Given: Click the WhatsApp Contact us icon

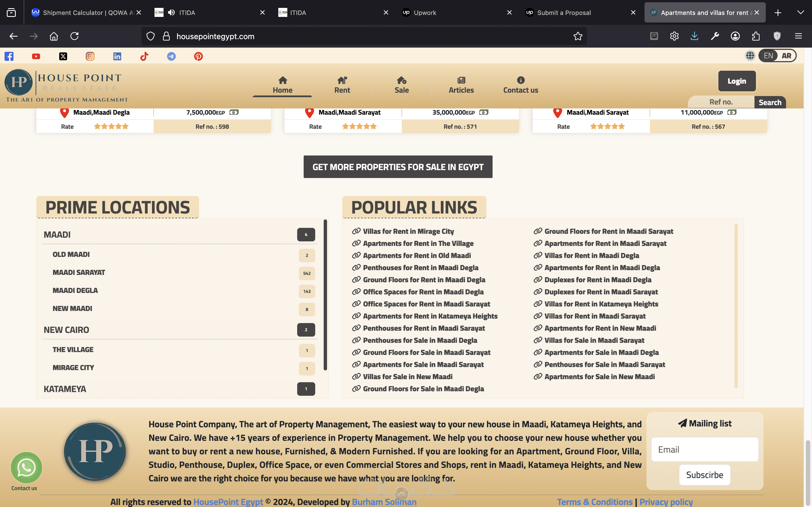Looking at the screenshot, I should tap(26, 468).
